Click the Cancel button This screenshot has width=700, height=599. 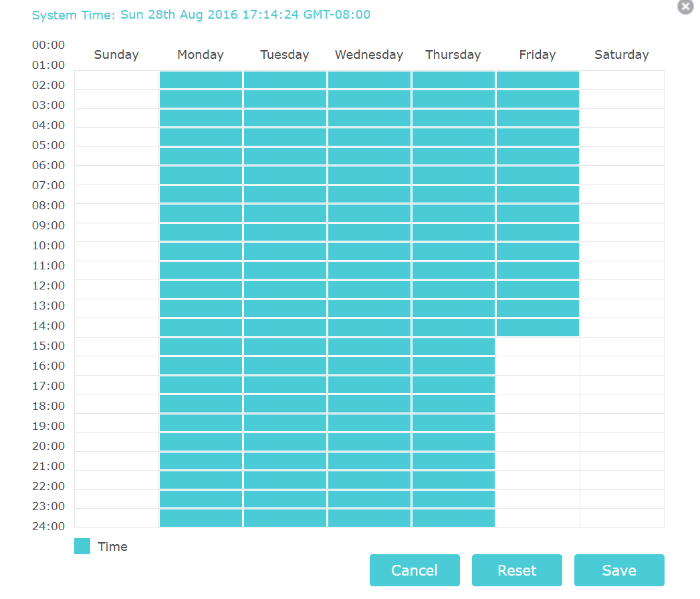click(x=415, y=570)
